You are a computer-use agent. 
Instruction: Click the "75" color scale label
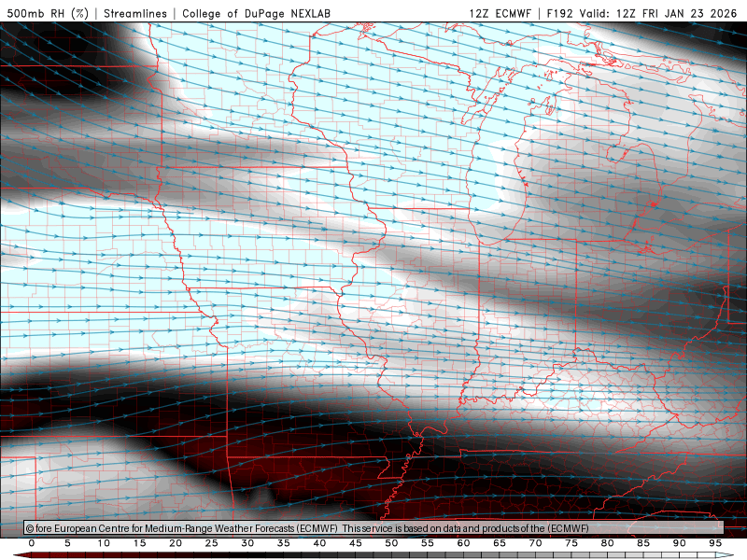[x=571, y=543]
